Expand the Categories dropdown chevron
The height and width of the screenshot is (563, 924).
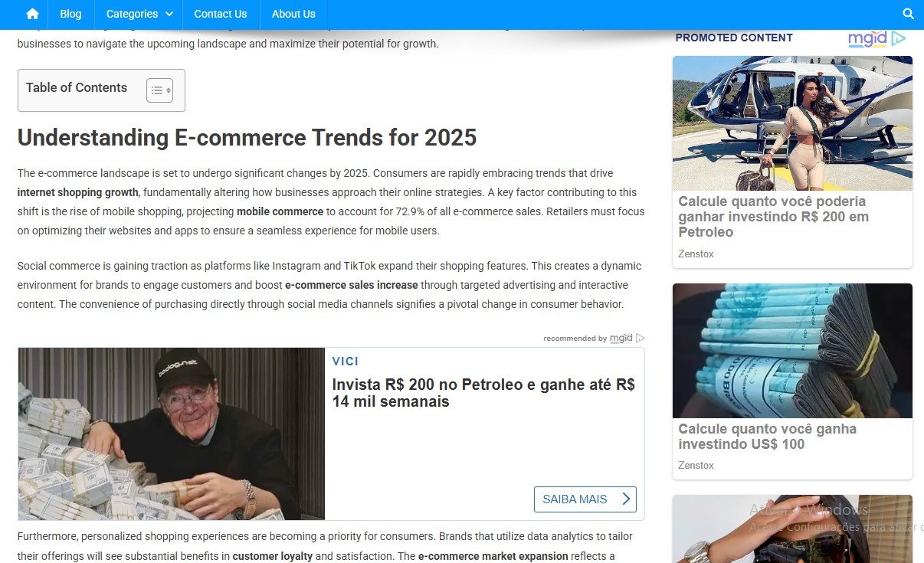(x=169, y=14)
